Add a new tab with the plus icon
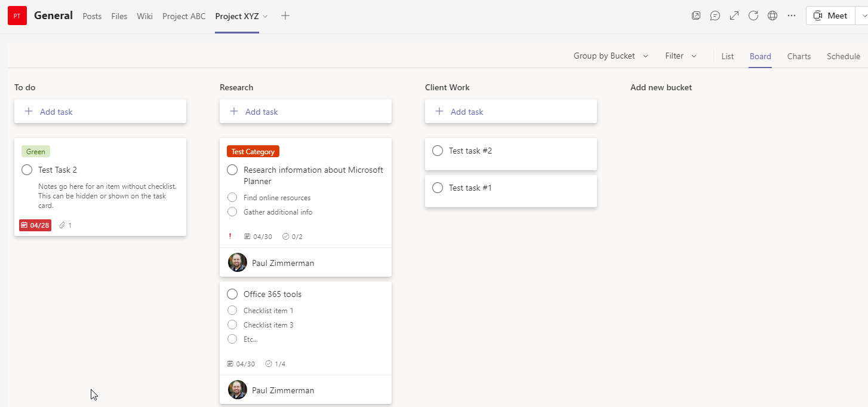Image resolution: width=868 pixels, height=407 pixels. pyautogui.click(x=285, y=16)
